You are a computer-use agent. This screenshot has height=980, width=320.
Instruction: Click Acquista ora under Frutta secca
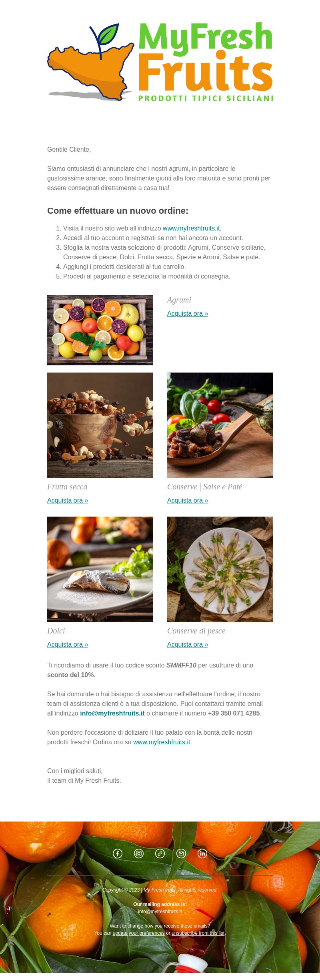point(68,500)
